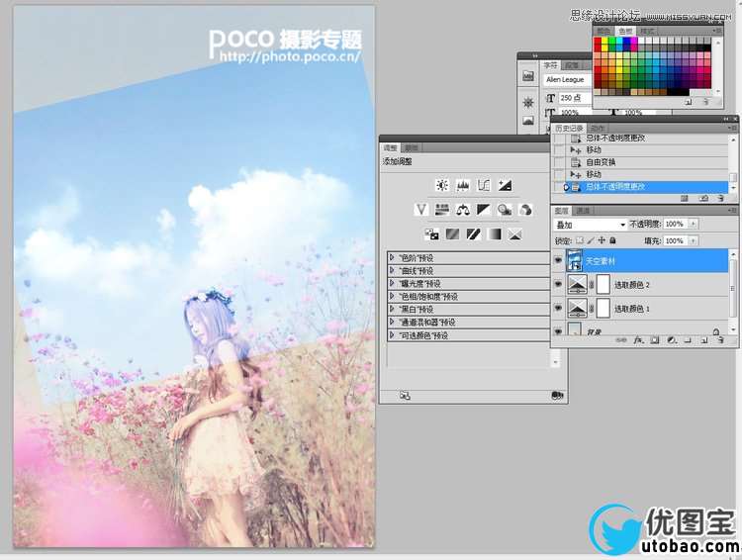Delete the selected layer
Screen dimensions: 742x560
[720, 340]
